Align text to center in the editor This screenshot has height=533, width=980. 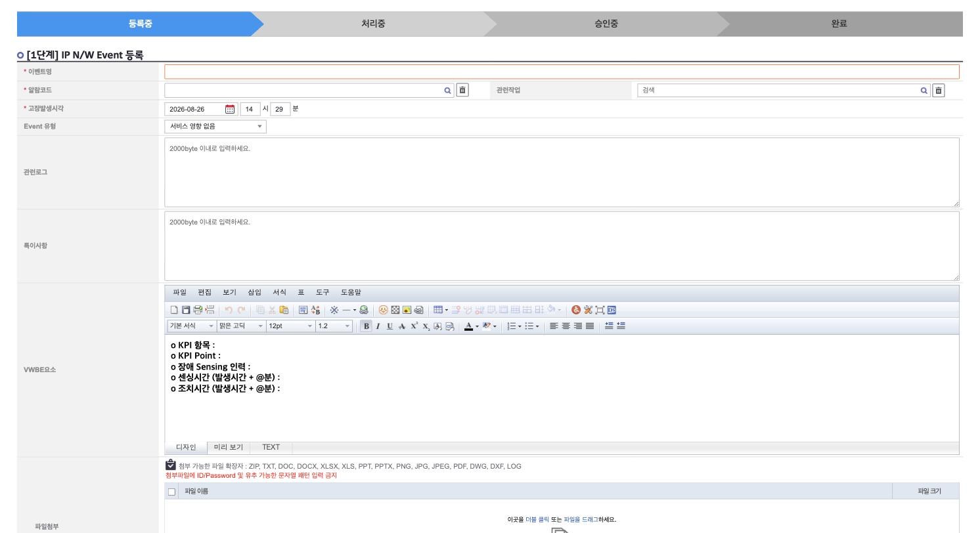566,326
